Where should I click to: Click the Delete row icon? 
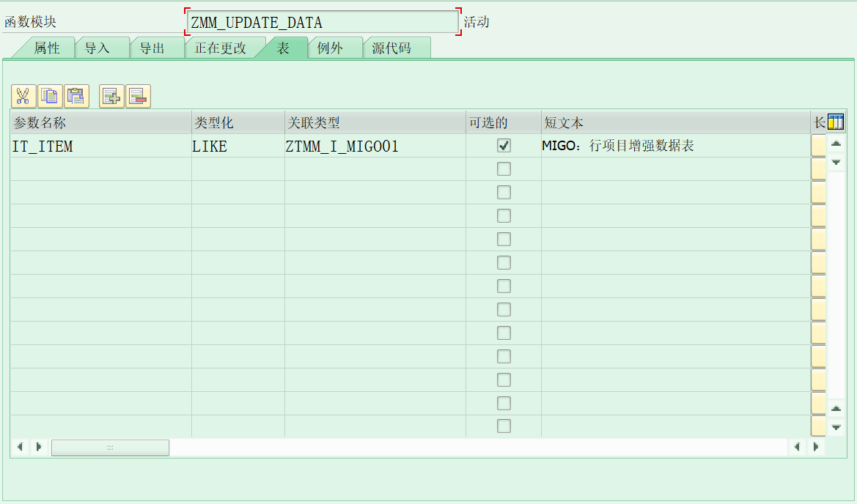tap(138, 96)
